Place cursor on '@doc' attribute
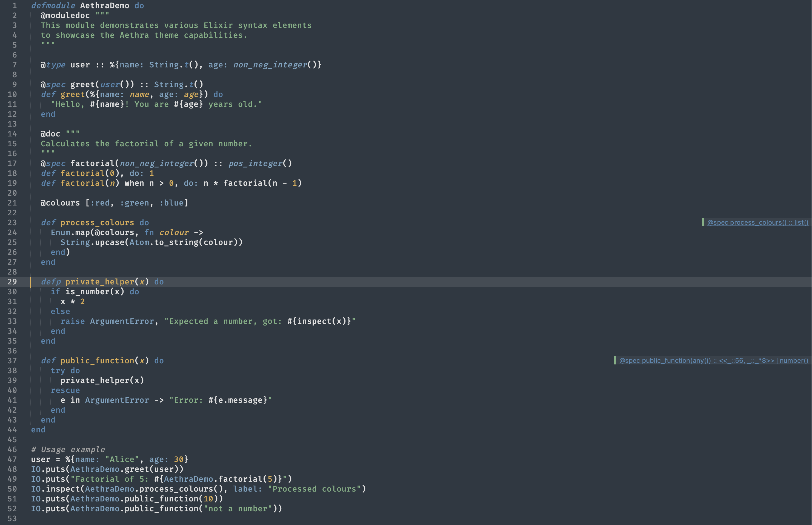This screenshot has height=525, width=812. (x=50, y=134)
